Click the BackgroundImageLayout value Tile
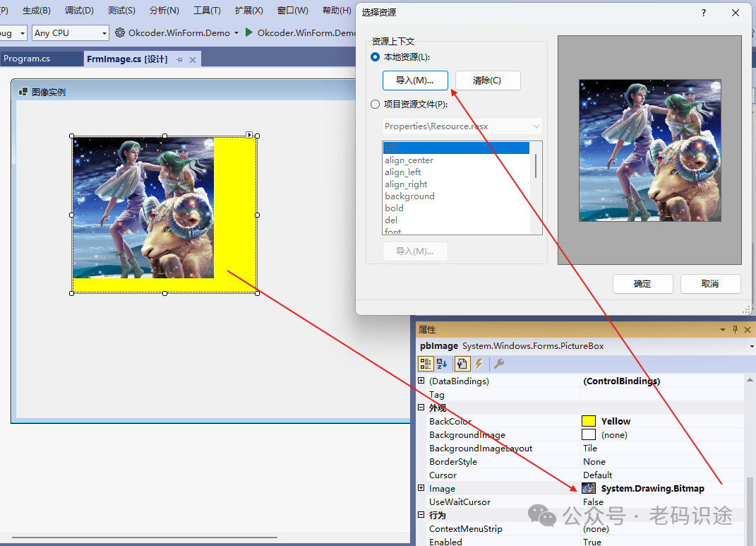 589,448
